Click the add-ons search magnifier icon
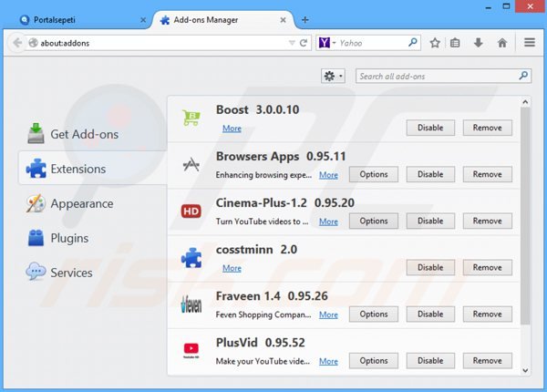Viewport: 547px width, 392px height. coord(523,76)
